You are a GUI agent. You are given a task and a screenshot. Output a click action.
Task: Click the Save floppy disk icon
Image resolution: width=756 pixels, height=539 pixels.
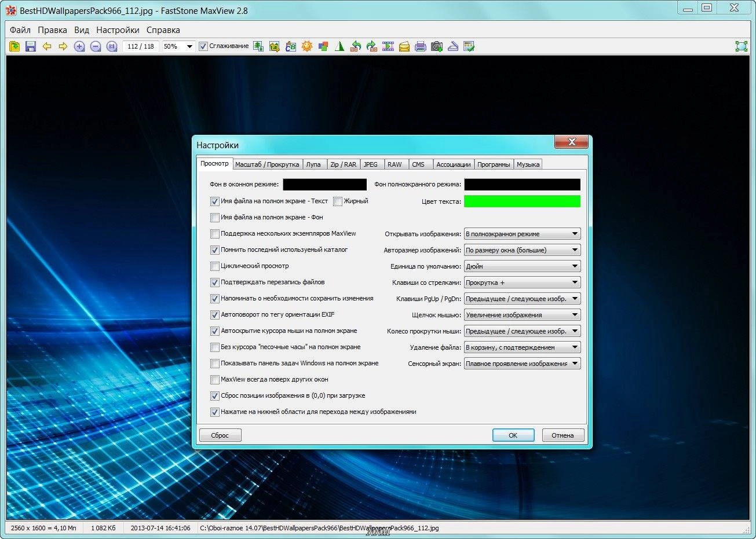[x=31, y=46]
